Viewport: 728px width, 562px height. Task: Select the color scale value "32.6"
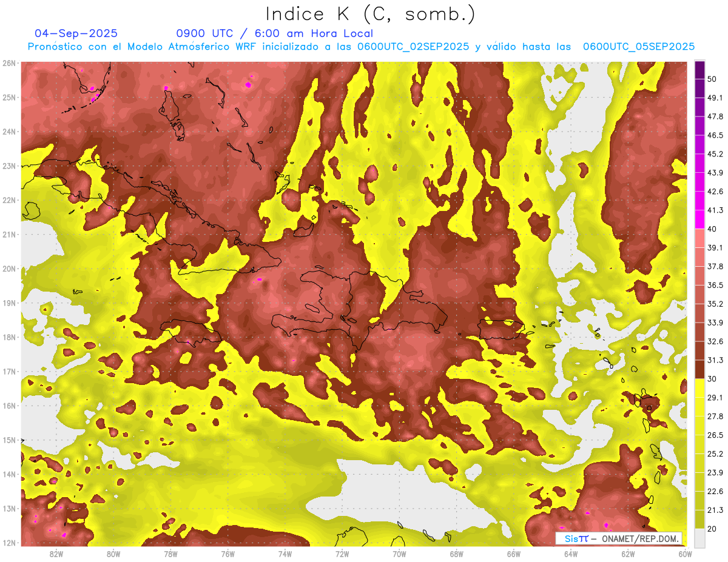pyautogui.click(x=715, y=341)
